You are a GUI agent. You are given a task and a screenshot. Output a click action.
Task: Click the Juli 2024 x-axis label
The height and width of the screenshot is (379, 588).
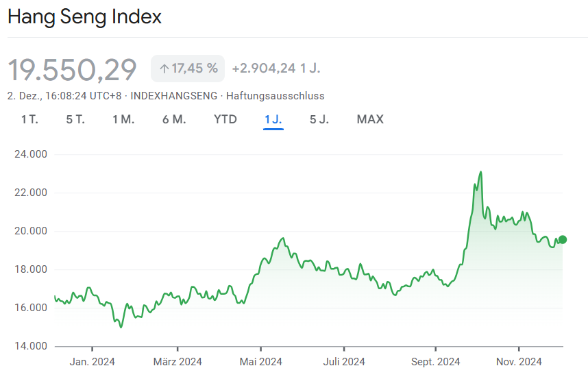coord(344,362)
